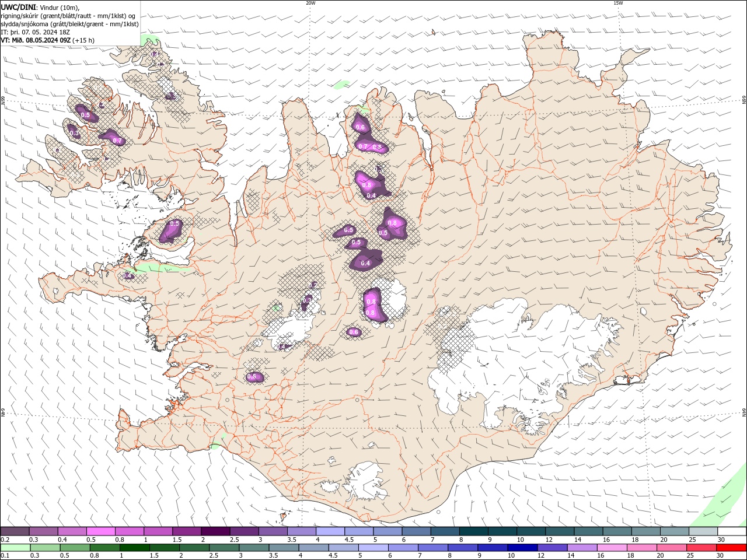
Task: Click the '0.6' label south of Hofsjökull glacier
Action: point(354,332)
